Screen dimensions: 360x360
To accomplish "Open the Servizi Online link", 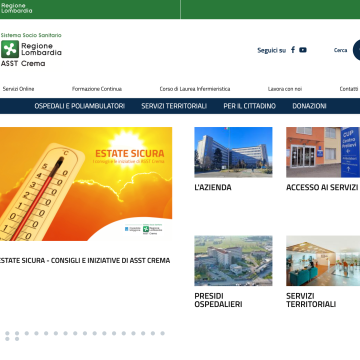I will 19,89.
